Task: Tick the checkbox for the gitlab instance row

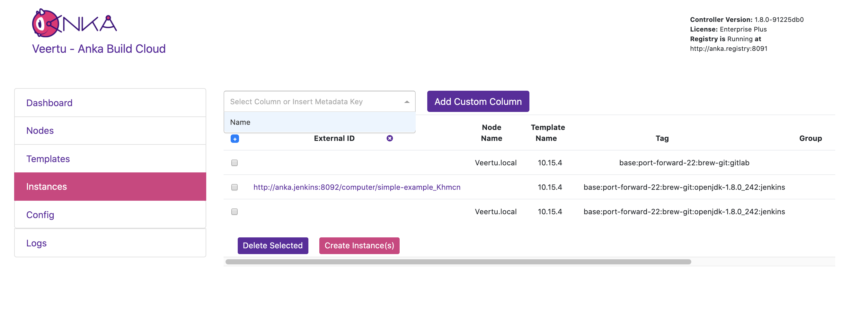Action: click(x=235, y=163)
